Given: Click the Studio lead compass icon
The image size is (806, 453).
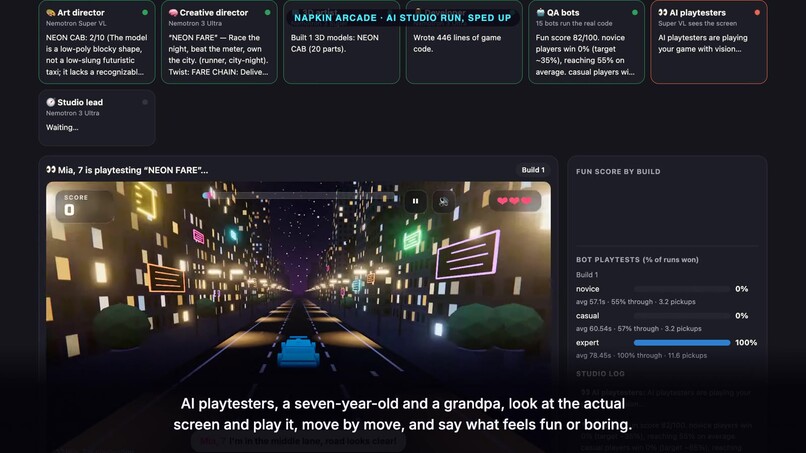Looking at the screenshot, I should pyautogui.click(x=50, y=102).
